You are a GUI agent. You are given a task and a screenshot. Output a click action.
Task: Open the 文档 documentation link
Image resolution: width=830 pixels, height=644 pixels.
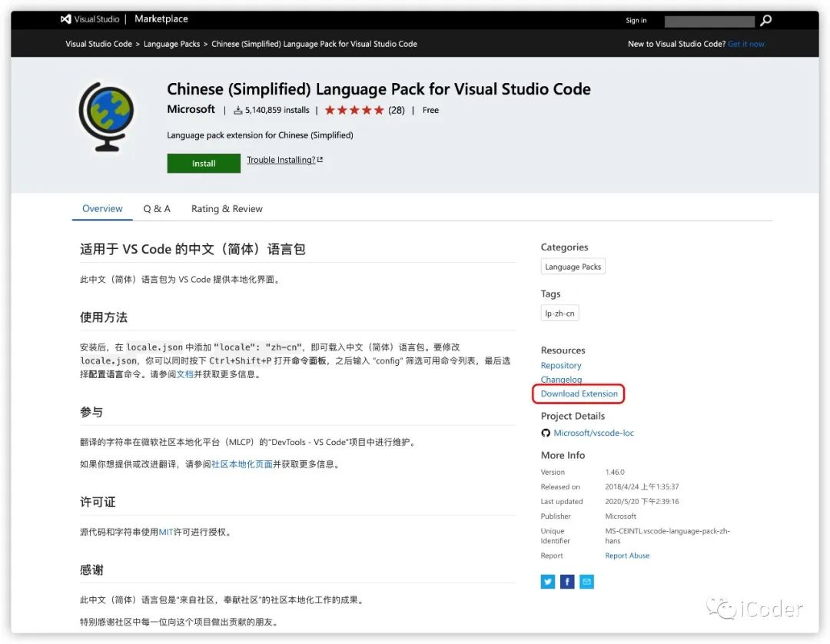tap(184, 374)
